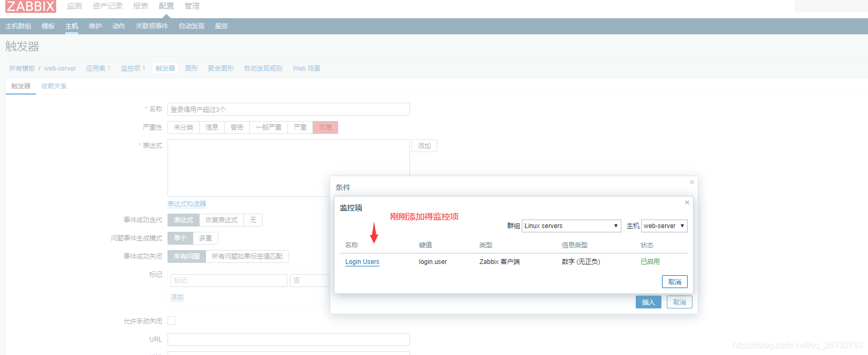Image resolution: width=868 pixels, height=355 pixels.
Task: Go to 维护 submenu
Action: (x=95, y=26)
